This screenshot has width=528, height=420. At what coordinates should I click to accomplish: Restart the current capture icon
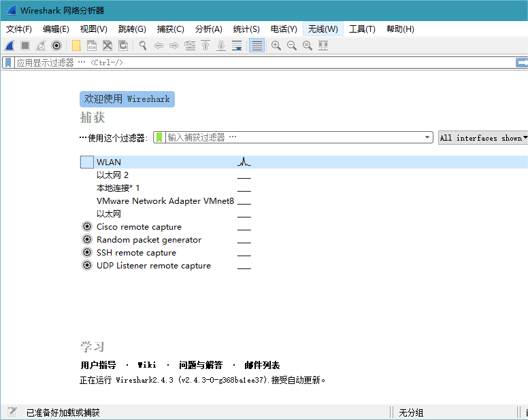pyautogui.click(x=41, y=46)
